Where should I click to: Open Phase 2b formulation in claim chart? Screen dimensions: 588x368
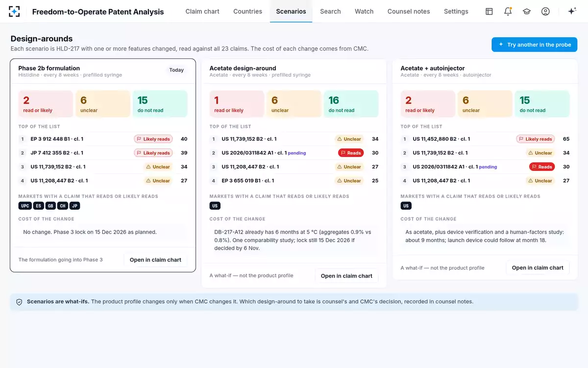click(155, 260)
